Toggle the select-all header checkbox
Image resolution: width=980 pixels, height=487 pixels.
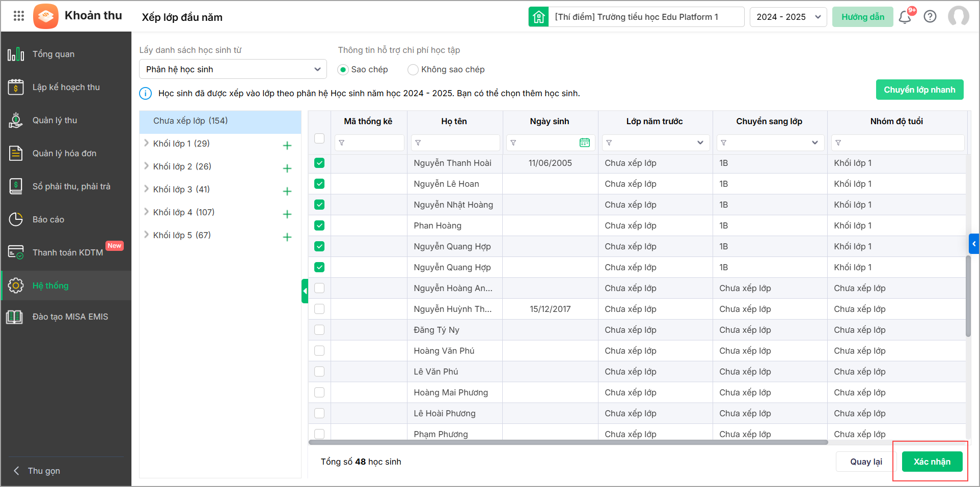click(x=319, y=138)
